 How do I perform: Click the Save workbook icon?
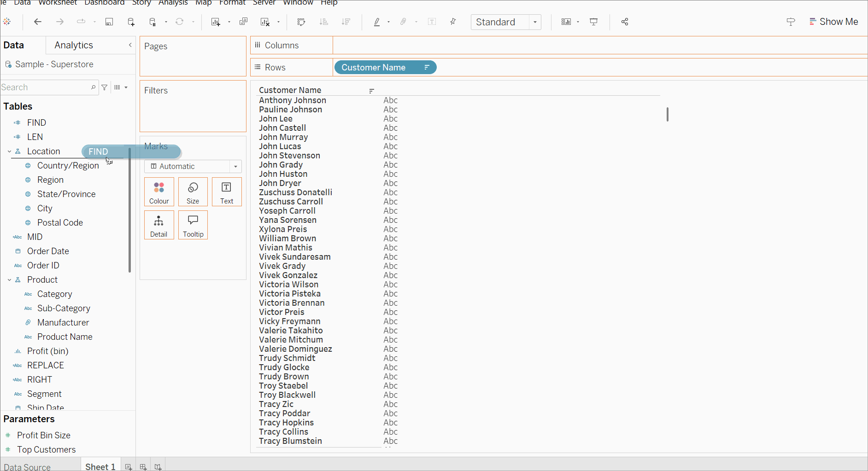pyautogui.click(x=109, y=22)
